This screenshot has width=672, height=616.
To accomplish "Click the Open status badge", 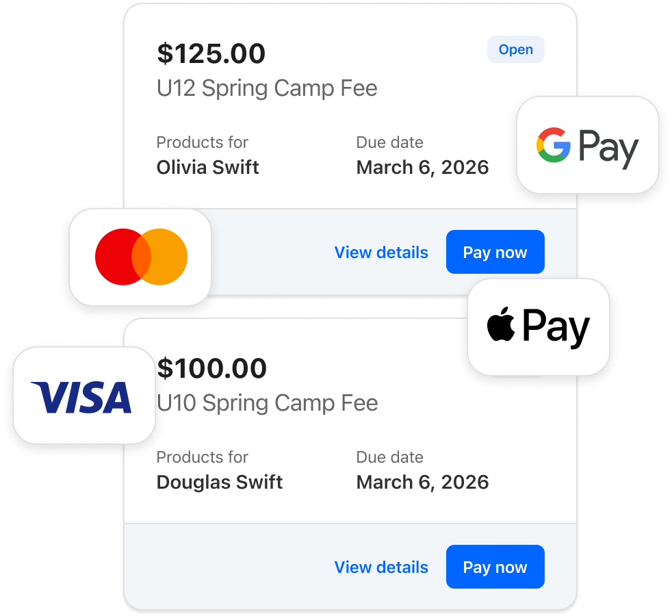I will tap(515, 49).
